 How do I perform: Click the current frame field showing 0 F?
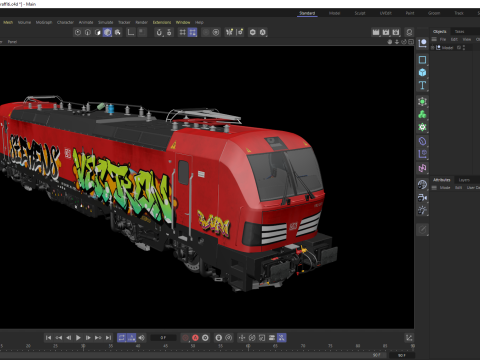(163, 338)
